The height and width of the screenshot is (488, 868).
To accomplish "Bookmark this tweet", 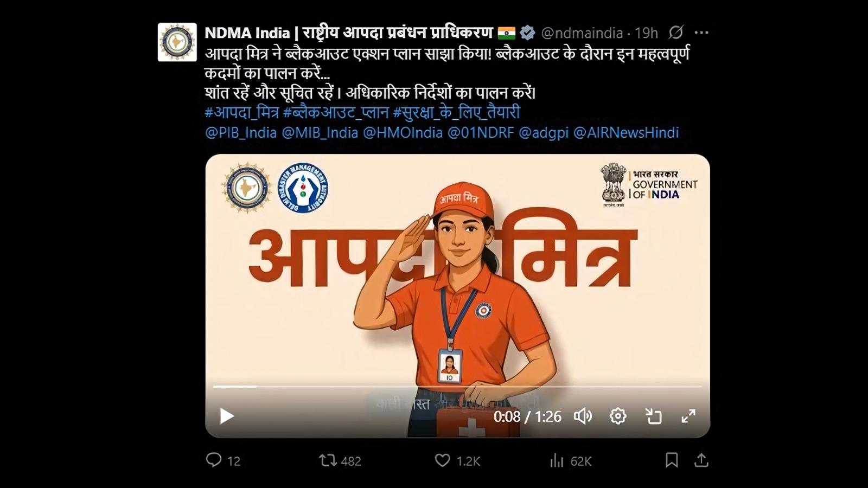I will 672,460.
